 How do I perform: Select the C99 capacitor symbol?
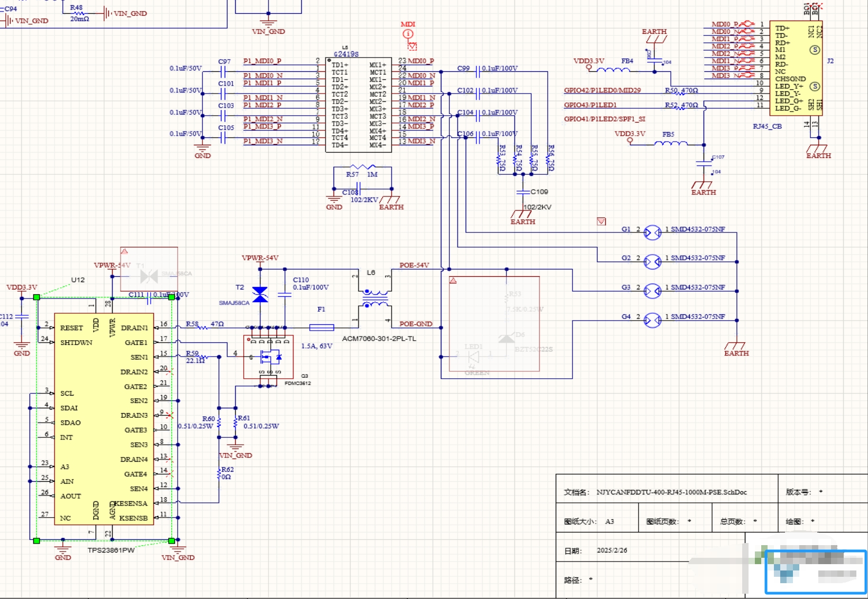pyautogui.click(x=477, y=72)
